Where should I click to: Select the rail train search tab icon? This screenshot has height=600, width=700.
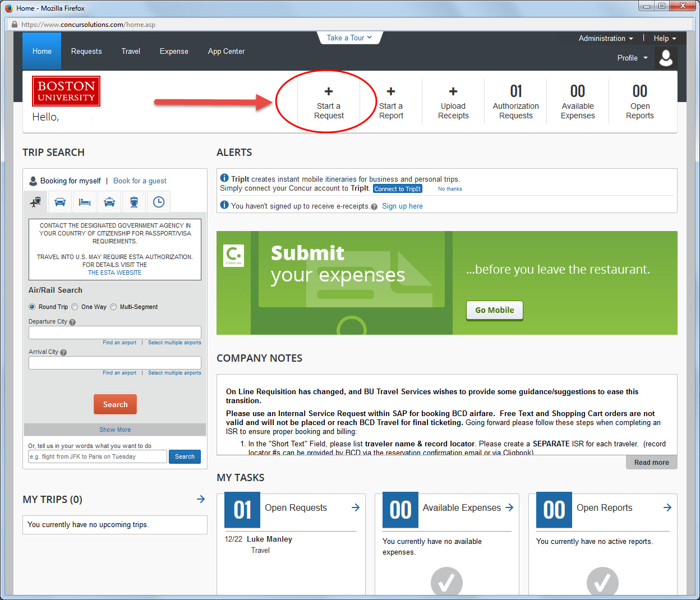[x=134, y=202]
